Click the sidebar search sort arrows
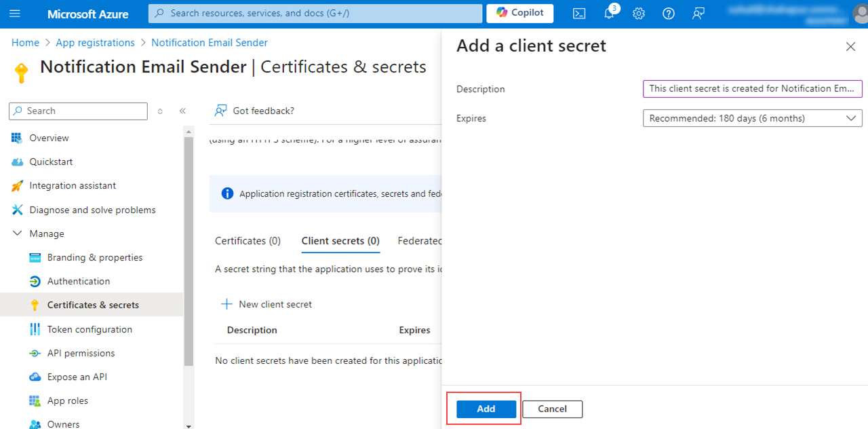 (x=160, y=111)
